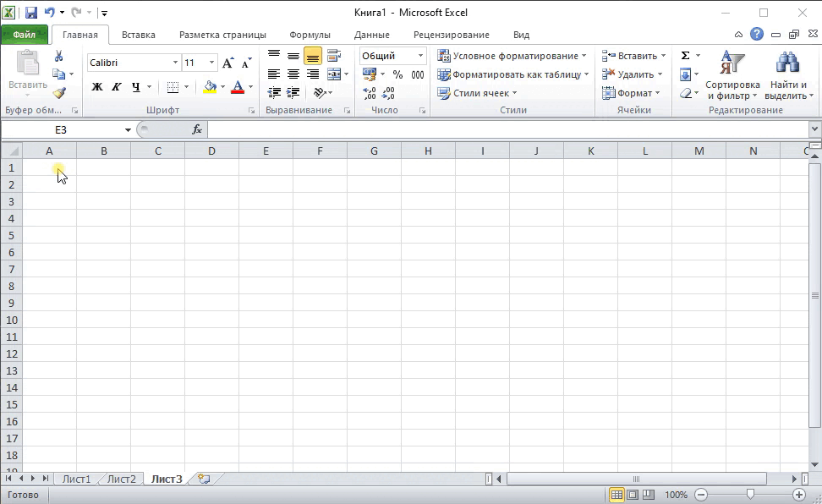Select sheet tab Лист2

coord(122,479)
